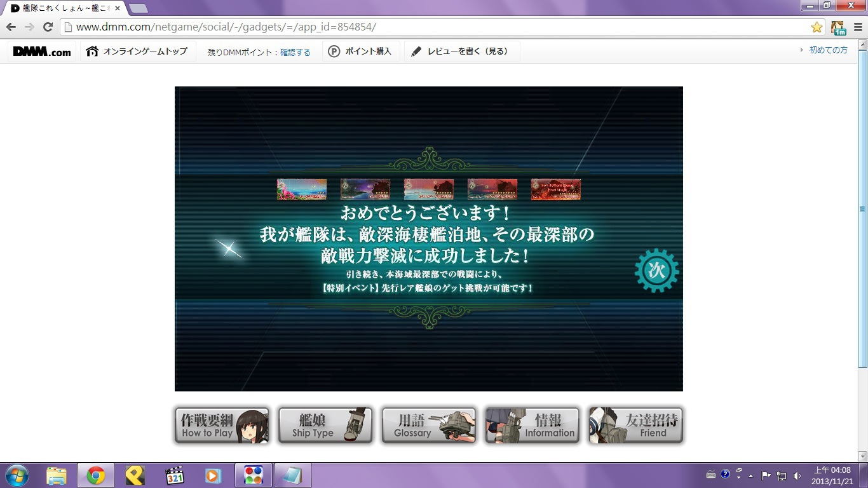The width and height of the screenshot is (868, 488).
Task: Select the fifth bright red Final Stage thumbnail
Action: point(556,189)
